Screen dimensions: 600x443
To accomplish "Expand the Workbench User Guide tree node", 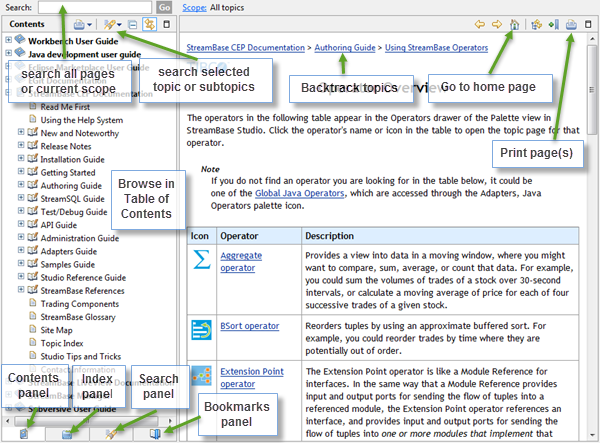I will pos(8,40).
